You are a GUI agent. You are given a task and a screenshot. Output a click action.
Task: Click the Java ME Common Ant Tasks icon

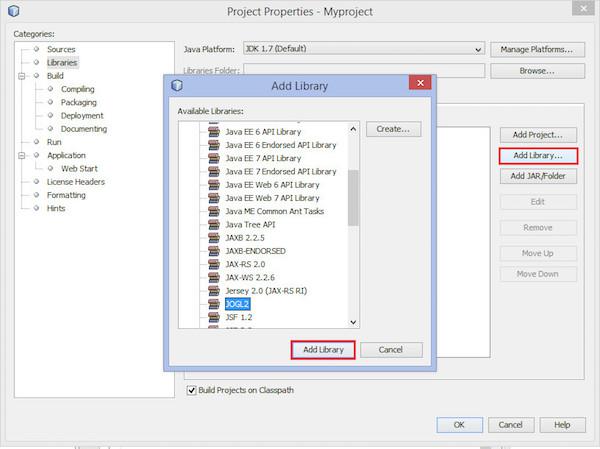click(x=214, y=211)
